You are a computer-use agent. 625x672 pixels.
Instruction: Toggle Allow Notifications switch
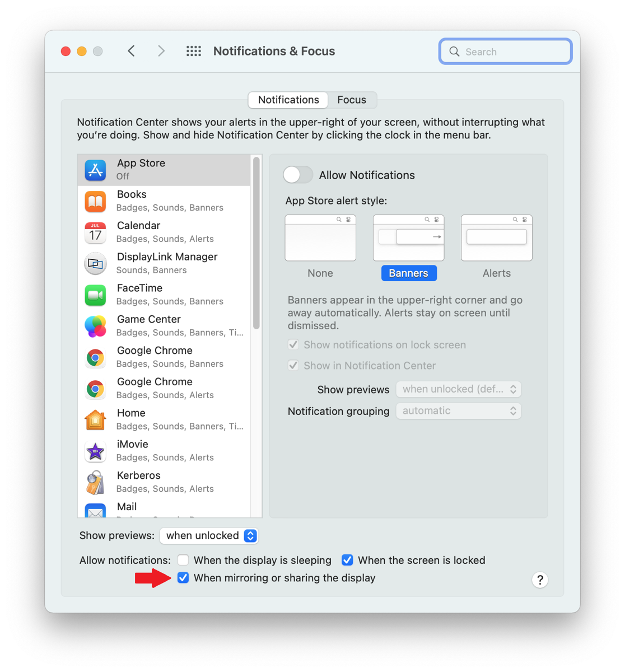tap(297, 175)
